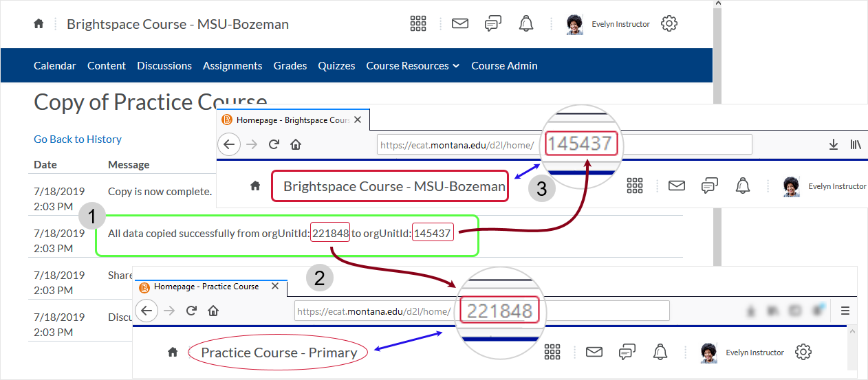Viewport: 868px width, 380px height.
Task: Open subscription alerts chat icon in main header
Action: click(492, 24)
